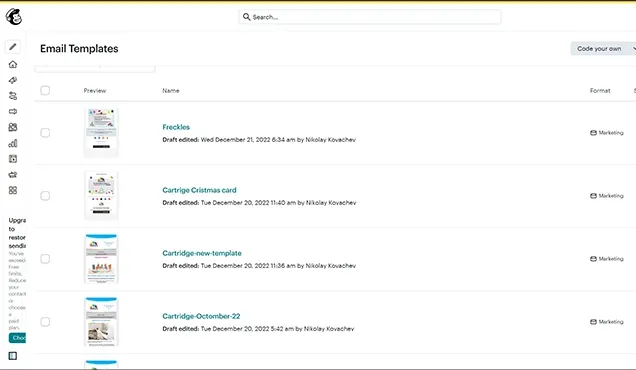Click the Code your own button
This screenshot has width=636, height=370.
(599, 49)
